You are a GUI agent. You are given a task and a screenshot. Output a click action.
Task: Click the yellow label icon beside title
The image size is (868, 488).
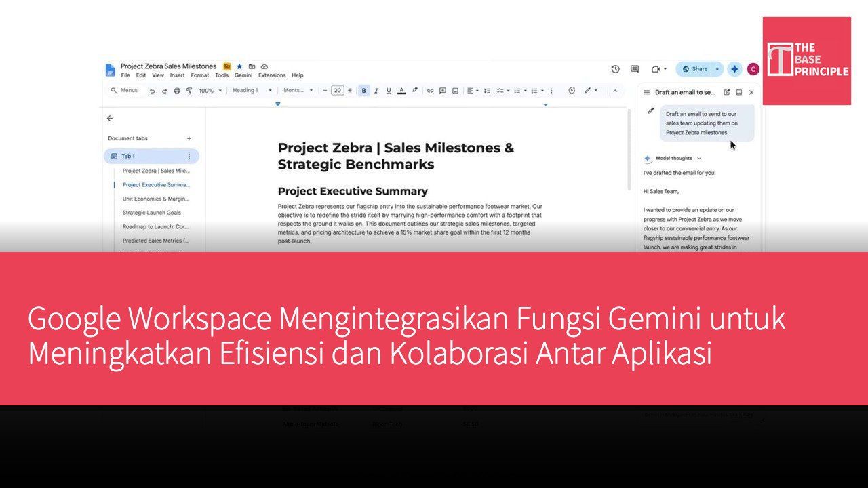(227, 66)
